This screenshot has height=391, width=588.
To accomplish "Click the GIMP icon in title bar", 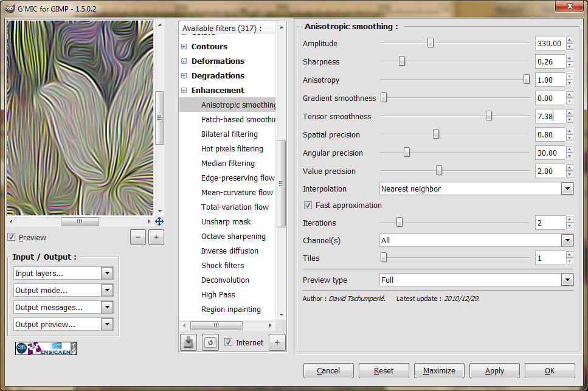I will point(9,9).
